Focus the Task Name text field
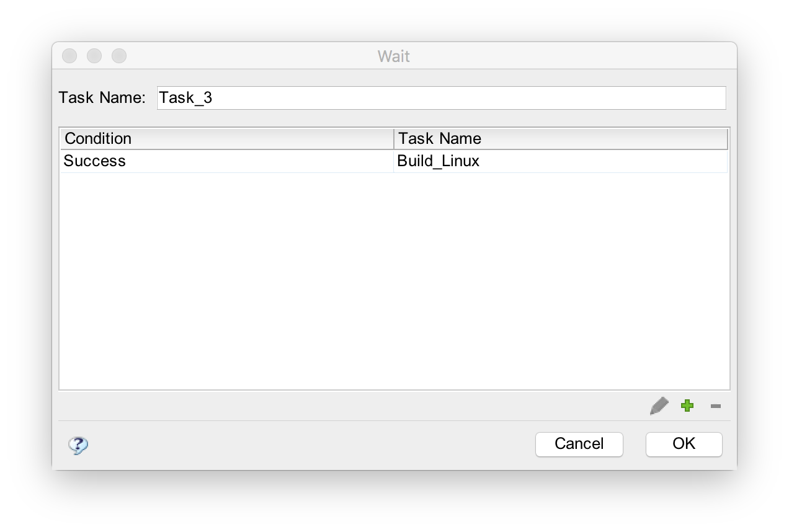This screenshot has width=789, height=532. pyautogui.click(x=440, y=98)
